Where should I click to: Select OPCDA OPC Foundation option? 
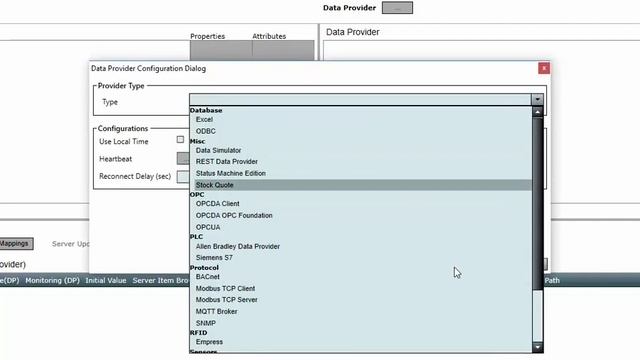coord(234,215)
